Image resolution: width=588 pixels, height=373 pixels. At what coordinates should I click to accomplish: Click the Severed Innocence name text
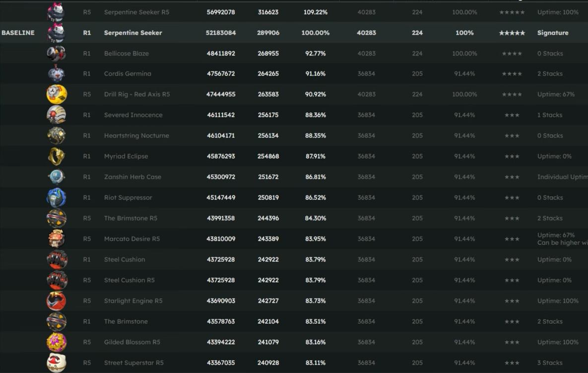point(133,115)
